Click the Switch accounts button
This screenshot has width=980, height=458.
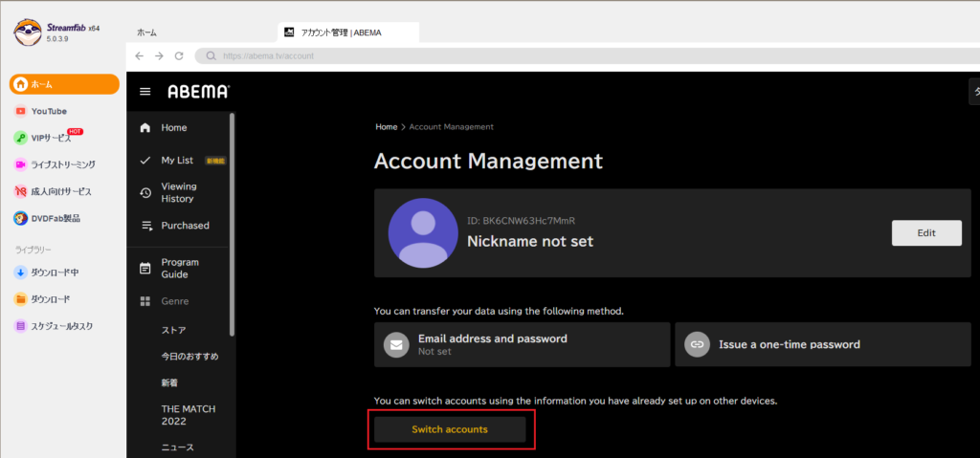450,430
